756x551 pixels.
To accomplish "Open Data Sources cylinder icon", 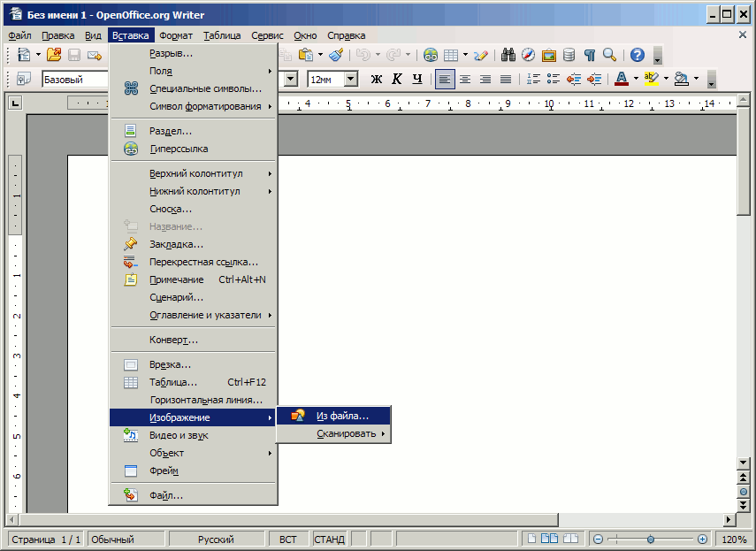I will coord(569,55).
